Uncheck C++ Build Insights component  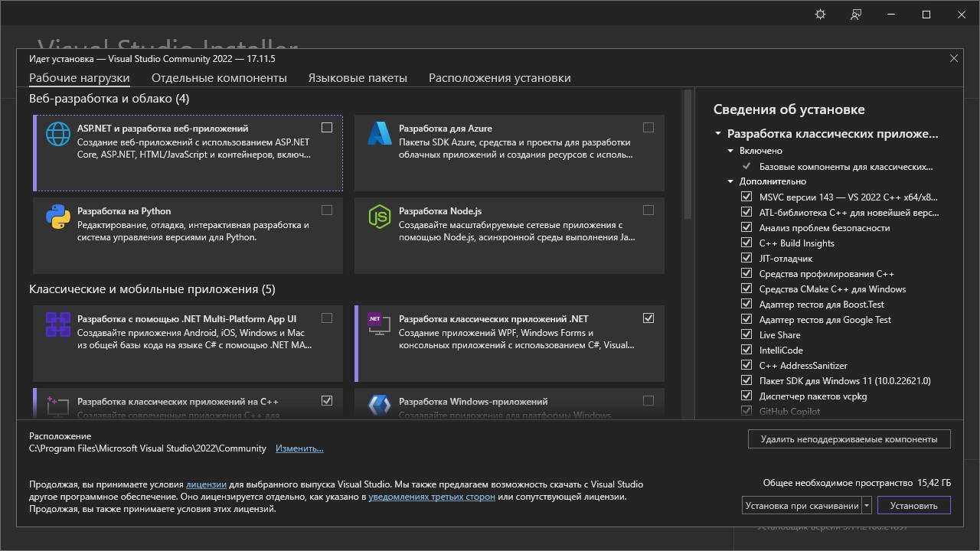[x=746, y=243]
